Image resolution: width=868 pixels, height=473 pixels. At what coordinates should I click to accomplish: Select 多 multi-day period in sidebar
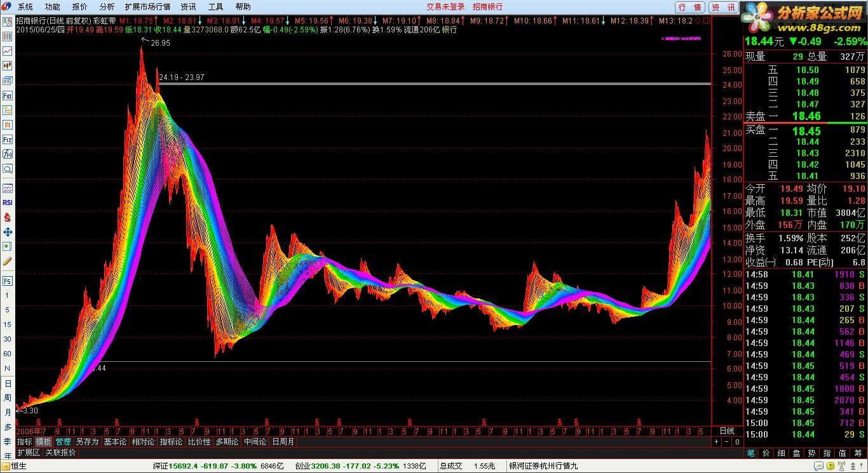click(8, 427)
